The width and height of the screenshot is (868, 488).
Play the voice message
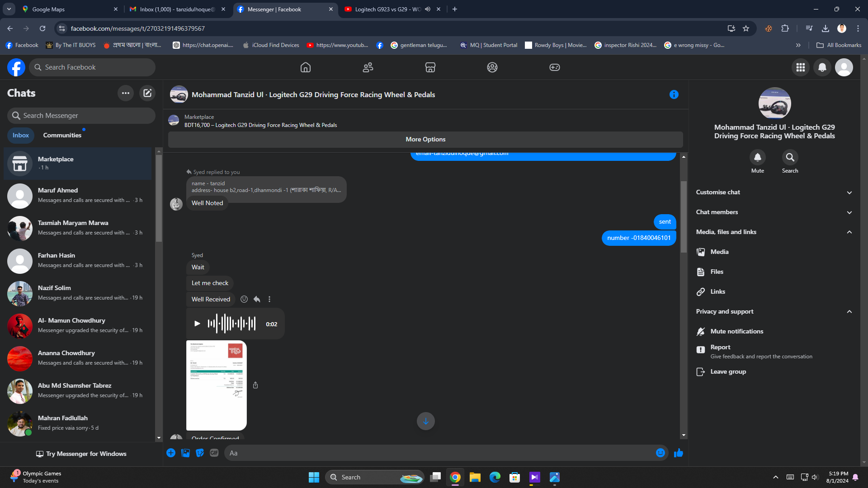[x=197, y=324]
